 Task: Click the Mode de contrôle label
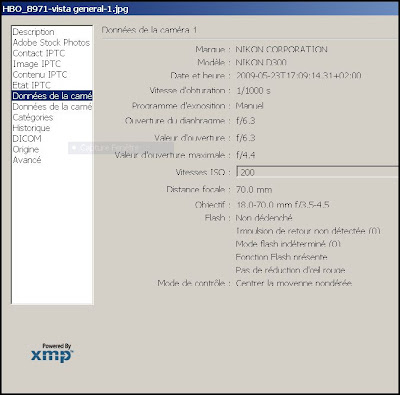pyautogui.click(x=194, y=283)
